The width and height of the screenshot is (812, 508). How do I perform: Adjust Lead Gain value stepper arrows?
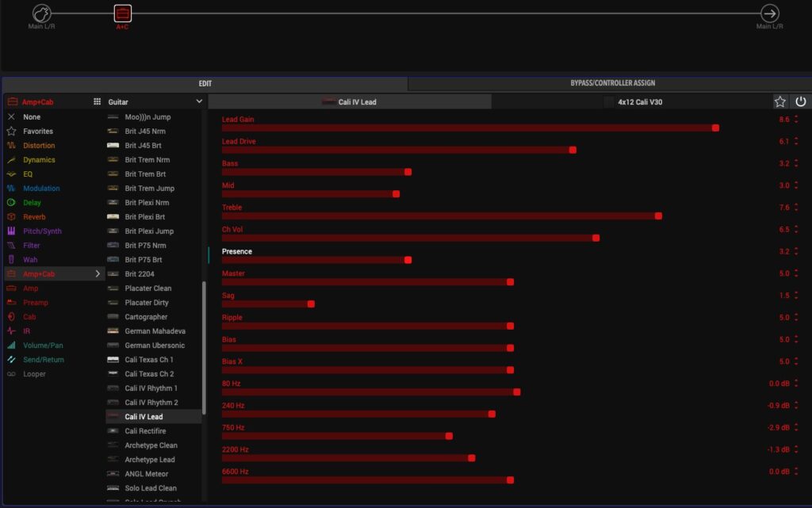coord(796,120)
